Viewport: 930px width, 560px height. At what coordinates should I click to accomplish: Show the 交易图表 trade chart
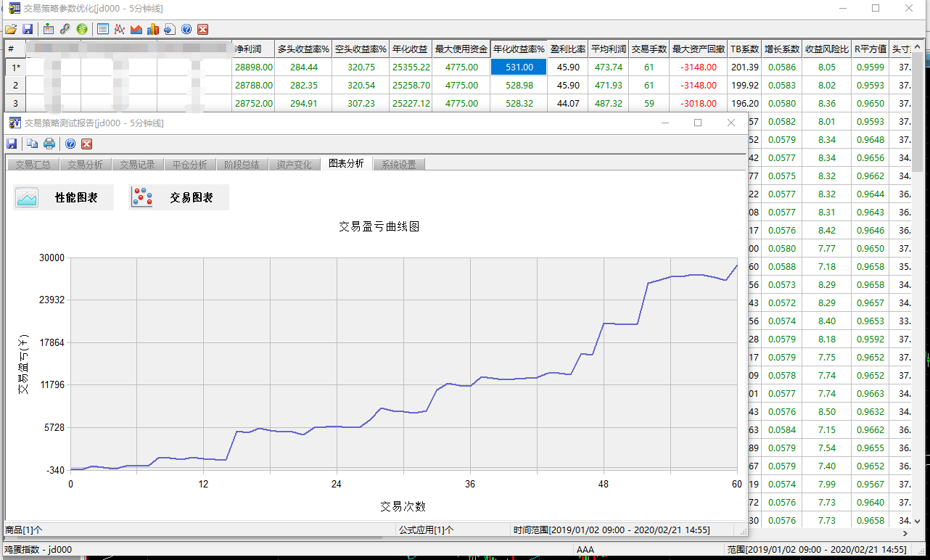click(178, 197)
